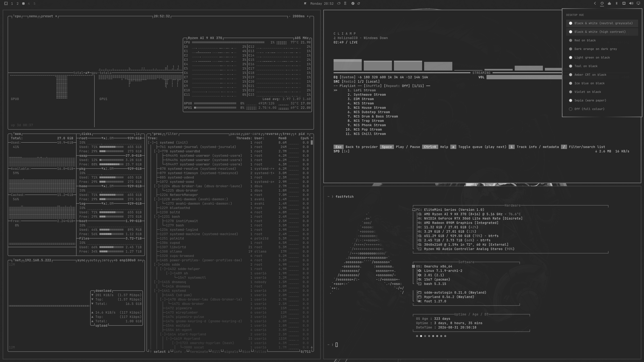644x362 pixels.
Task: Click the palette hue icon in top bar
Action: (x=602, y=4)
